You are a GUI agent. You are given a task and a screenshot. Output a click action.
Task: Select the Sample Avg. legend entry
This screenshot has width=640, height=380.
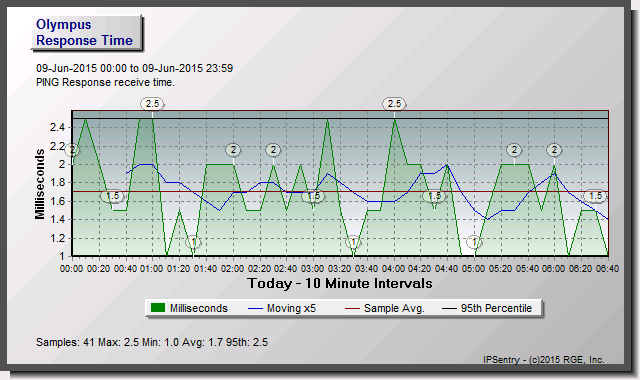click(x=385, y=308)
